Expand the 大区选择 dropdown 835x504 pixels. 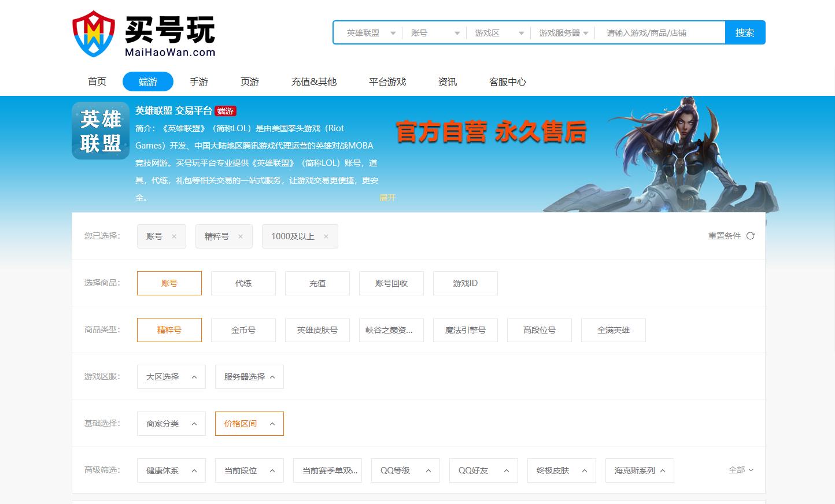171,377
